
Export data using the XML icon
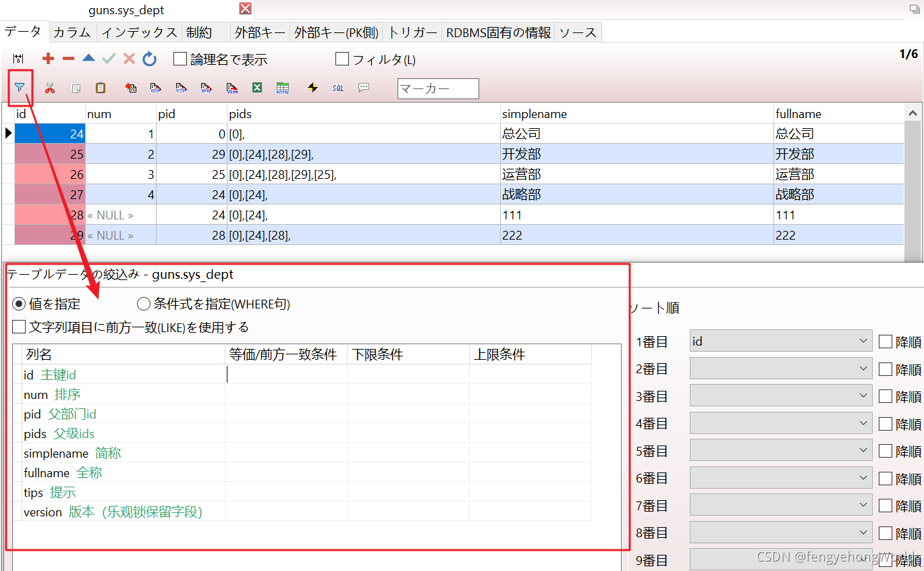coord(207,88)
